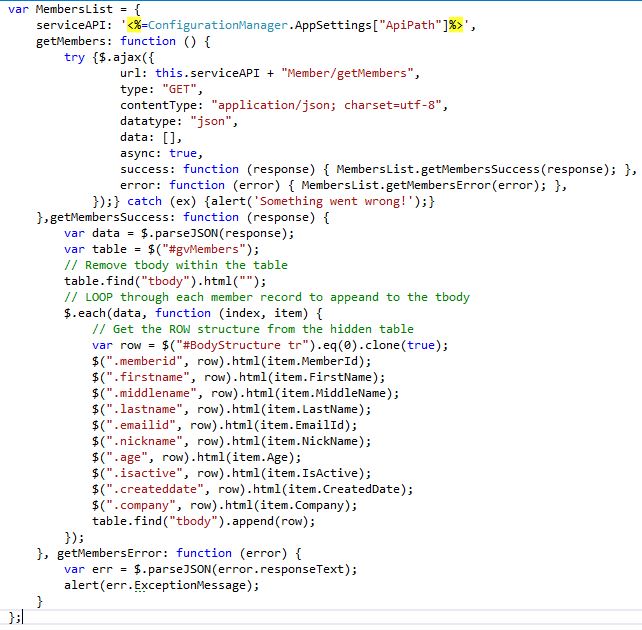Click '$.parseJSON(response)' in the data line
The height and width of the screenshot is (630, 642).
(213, 233)
